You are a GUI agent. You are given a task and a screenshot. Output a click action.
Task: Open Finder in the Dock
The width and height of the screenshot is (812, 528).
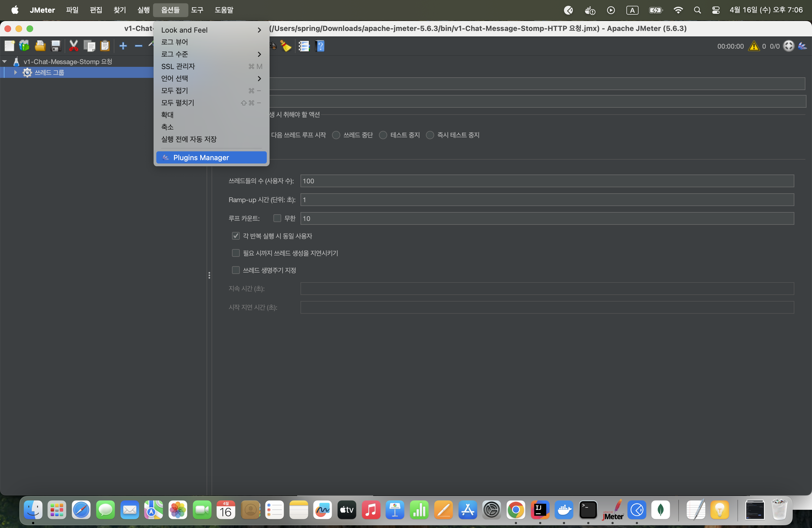(x=33, y=510)
